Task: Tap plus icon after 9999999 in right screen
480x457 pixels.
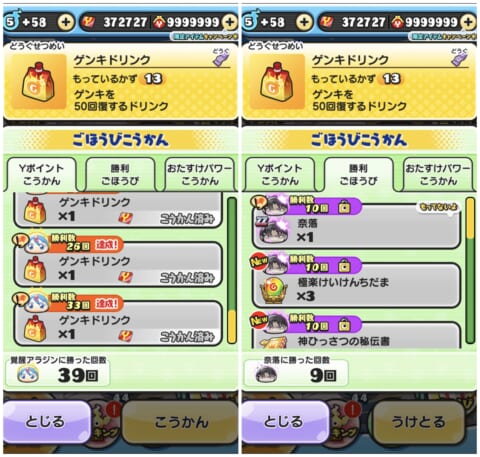Action: coord(468,22)
